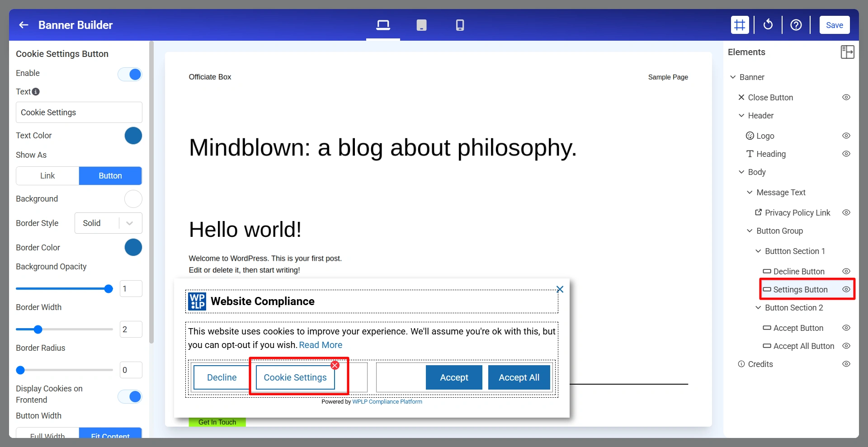Toggle visibility of Logo element
This screenshot has height=447, width=868.
click(x=846, y=136)
